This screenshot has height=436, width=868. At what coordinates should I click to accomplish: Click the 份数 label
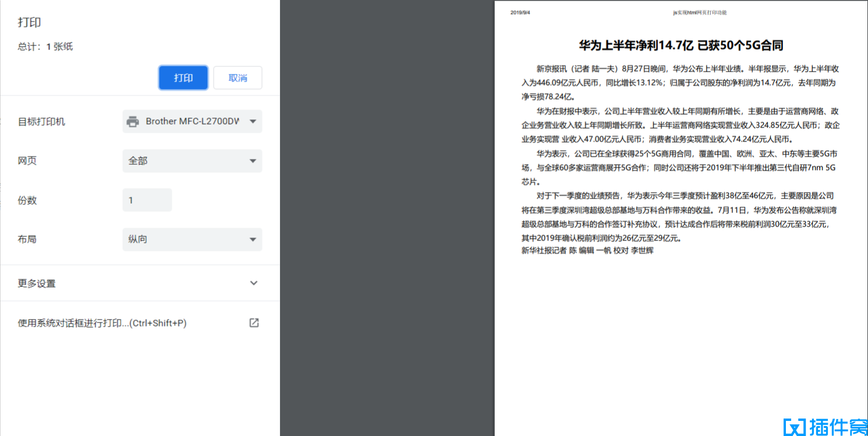[27, 200]
